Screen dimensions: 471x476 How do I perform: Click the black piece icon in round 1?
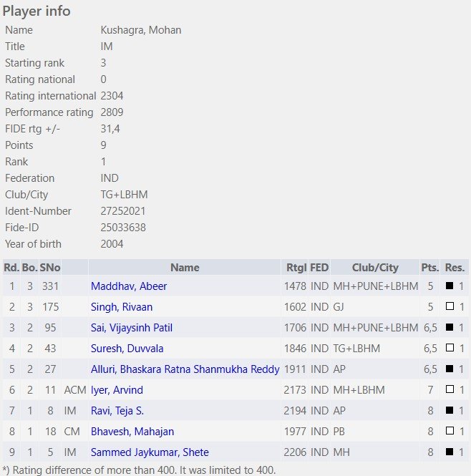(x=450, y=286)
